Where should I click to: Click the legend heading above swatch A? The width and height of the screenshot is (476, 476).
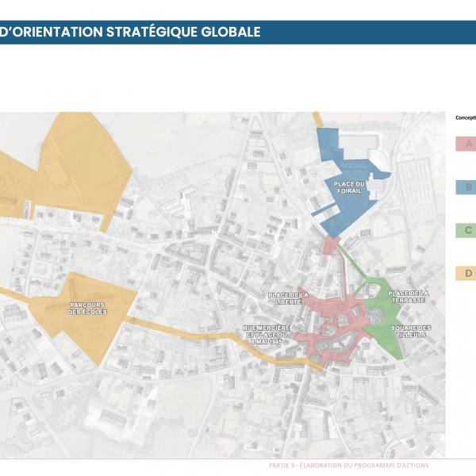pos(466,117)
